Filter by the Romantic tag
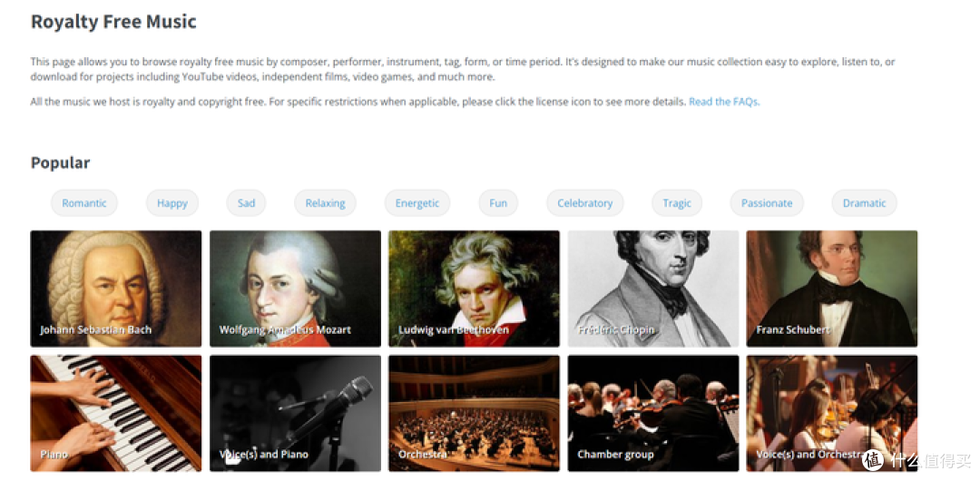980x481 pixels. click(x=84, y=202)
